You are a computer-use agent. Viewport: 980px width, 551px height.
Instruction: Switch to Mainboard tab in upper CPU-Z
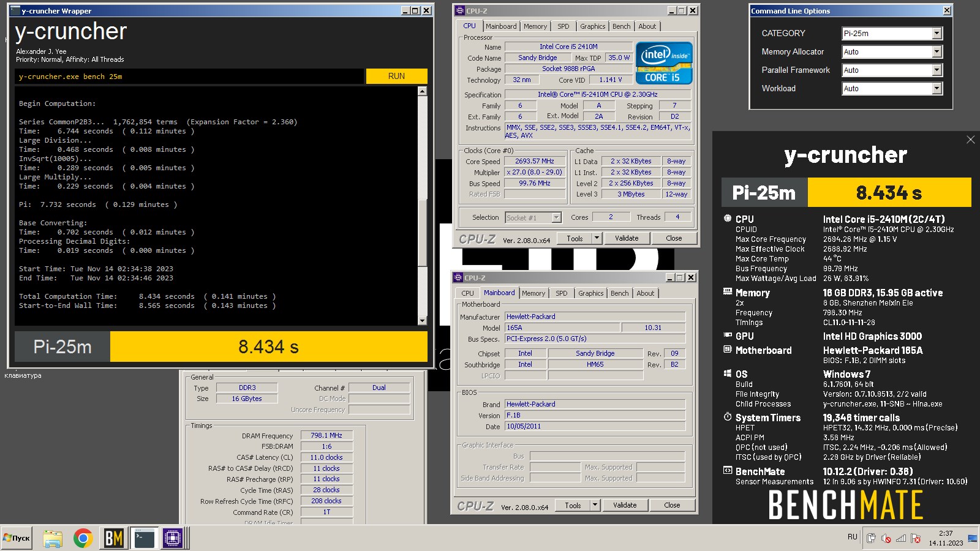click(x=501, y=26)
